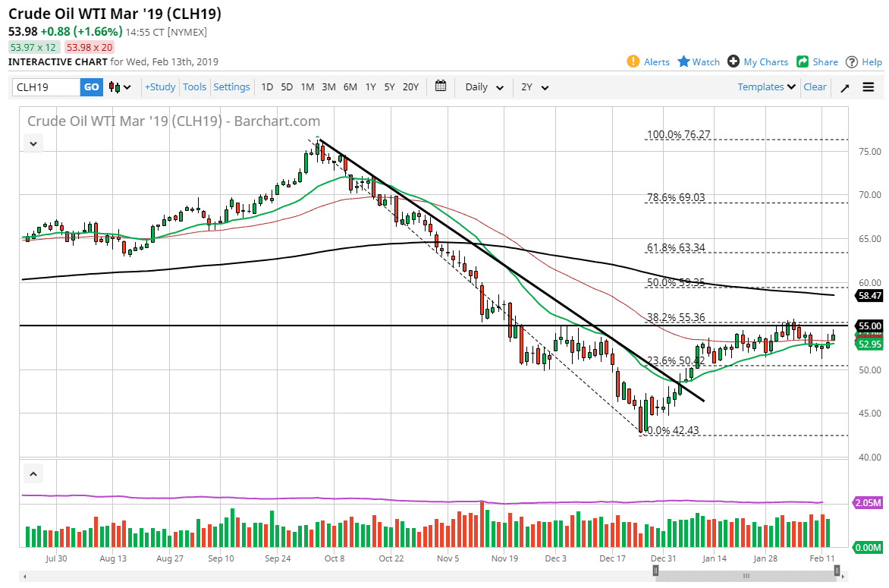Click the Clear link
Viewport: 889px width, 588px height.
(815, 86)
